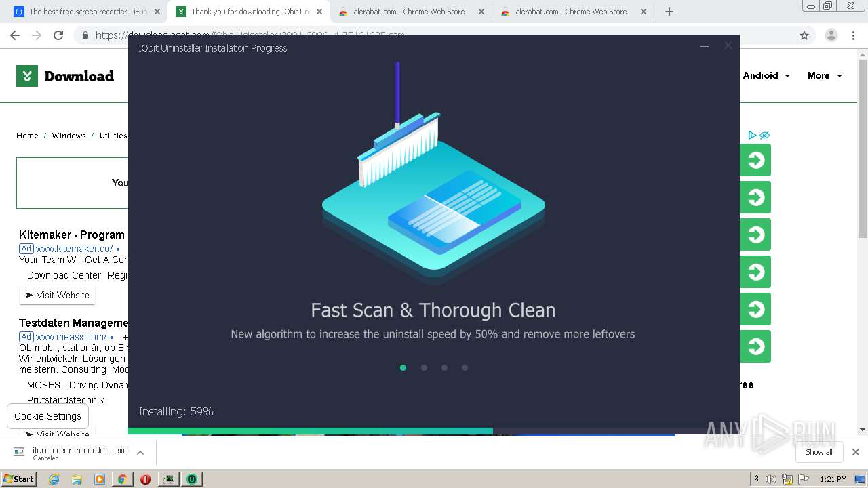This screenshot has width=868, height=488.
Task: Close the iFun screen recorder tab
Action: (157, 12)
